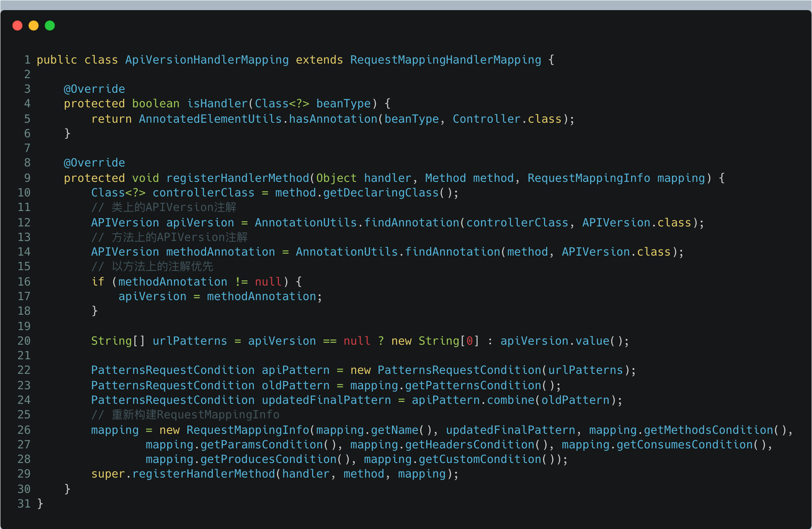Click oldPattern variable on line 23
812x529 pixels.
(x=295, y=386)
